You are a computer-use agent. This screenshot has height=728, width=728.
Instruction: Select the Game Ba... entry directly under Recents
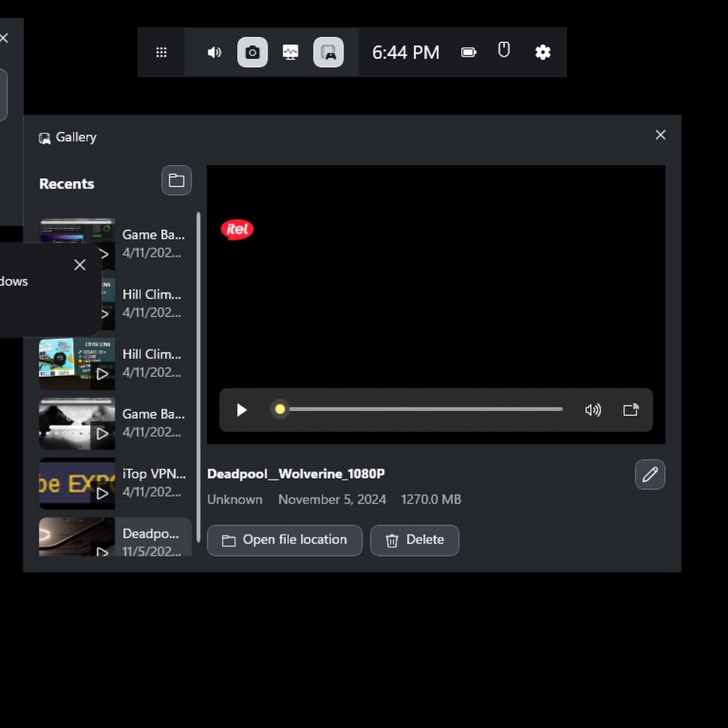click(115, 243)
